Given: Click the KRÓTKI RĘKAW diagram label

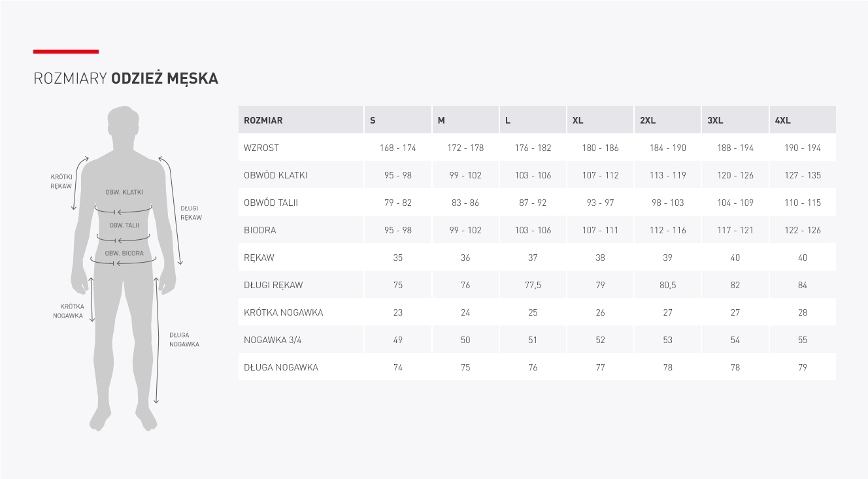Looking at the screenshot, I should 61,182.
